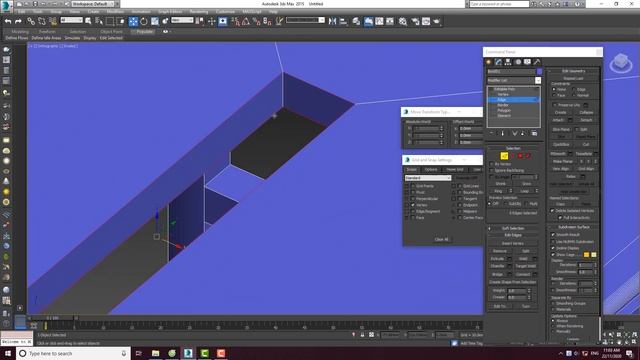This screenshot has width=640, height=360.
Task: Select the Select and Link tool
Action: point(31,21)
